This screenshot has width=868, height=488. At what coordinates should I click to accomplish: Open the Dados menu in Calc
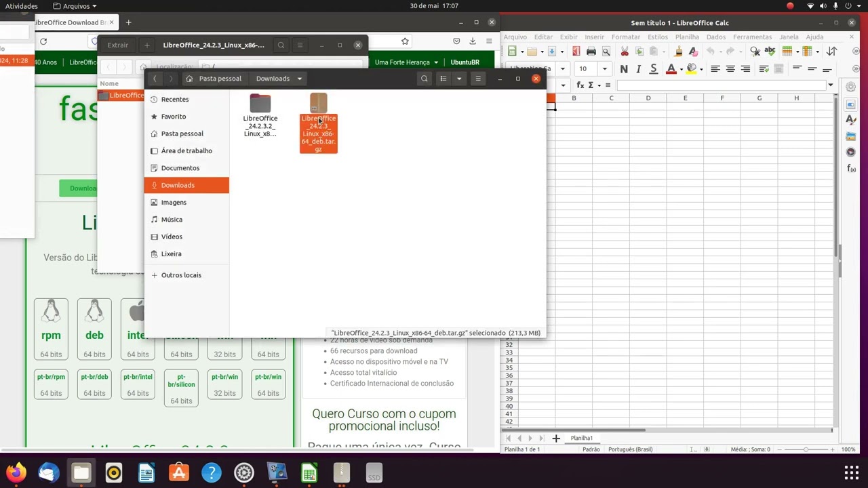point(715,37)
